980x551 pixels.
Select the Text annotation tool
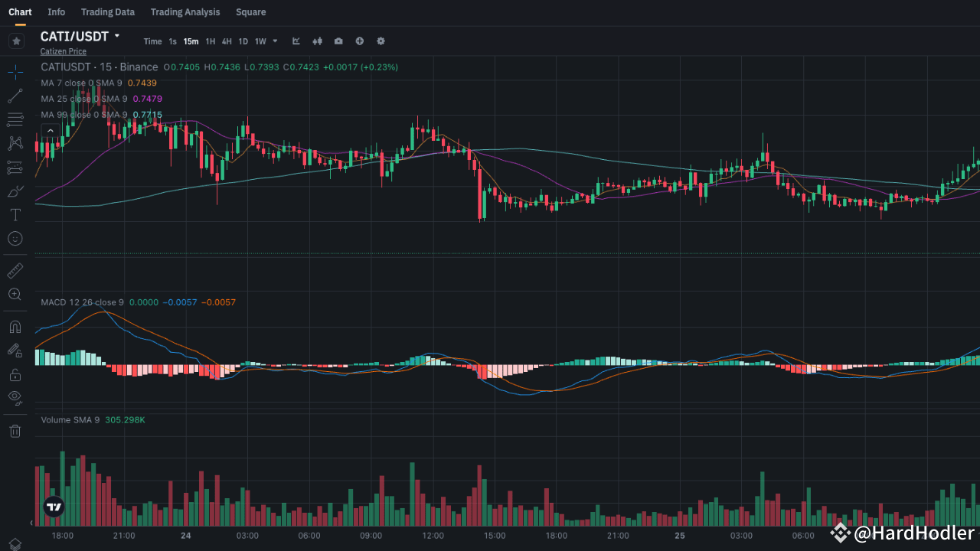[x=15, y=214]
